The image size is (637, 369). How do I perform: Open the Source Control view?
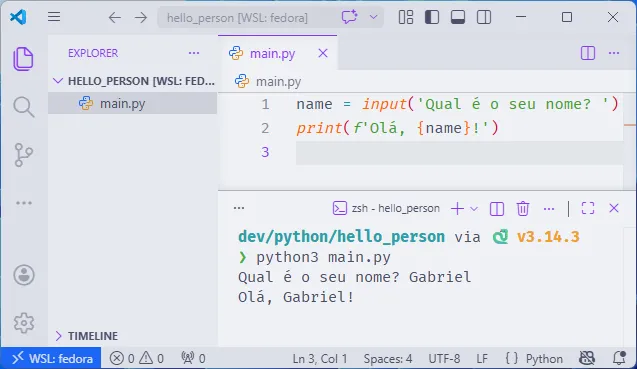(24, 155)
